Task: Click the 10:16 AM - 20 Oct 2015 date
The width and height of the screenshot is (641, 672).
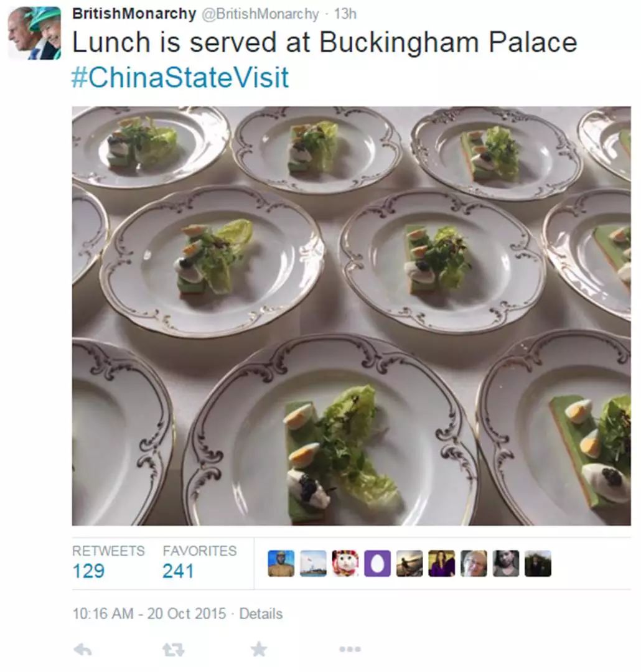Action: [149, 614]
